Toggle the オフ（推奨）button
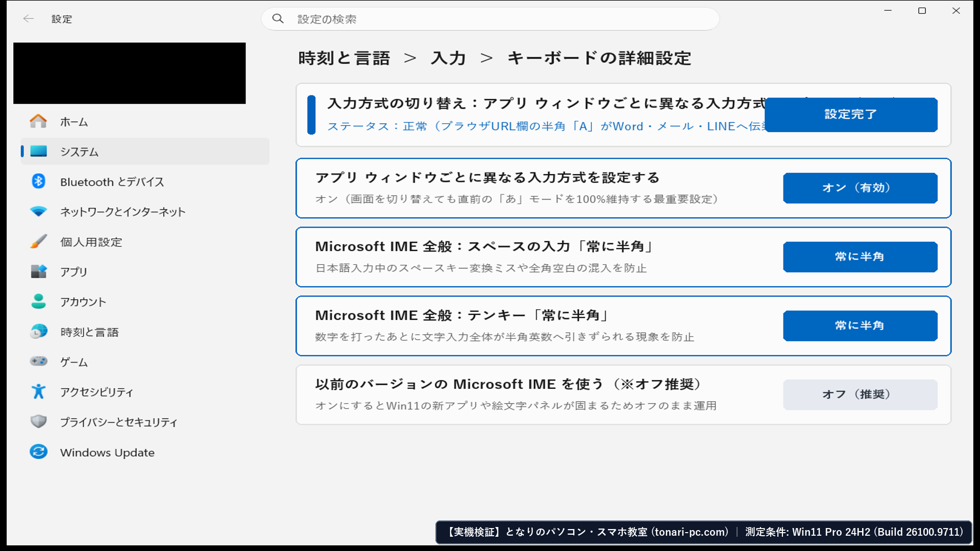 [860, 394]
